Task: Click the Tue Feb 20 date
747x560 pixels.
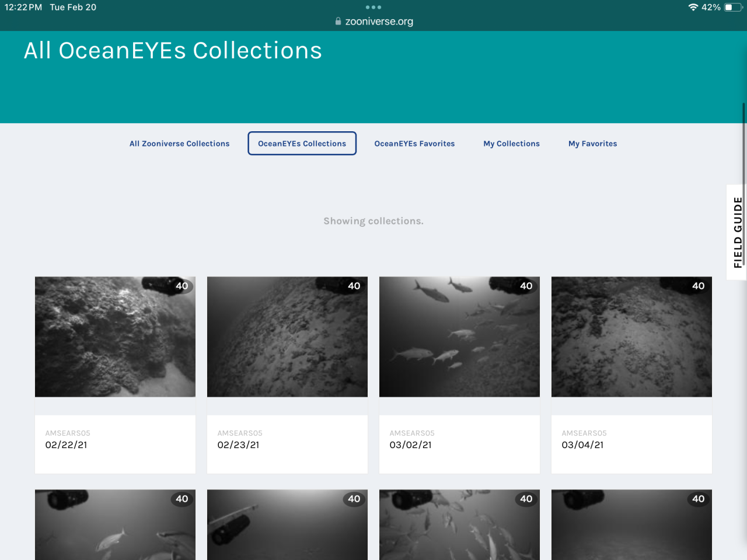Action: click(x=73, y=7)
